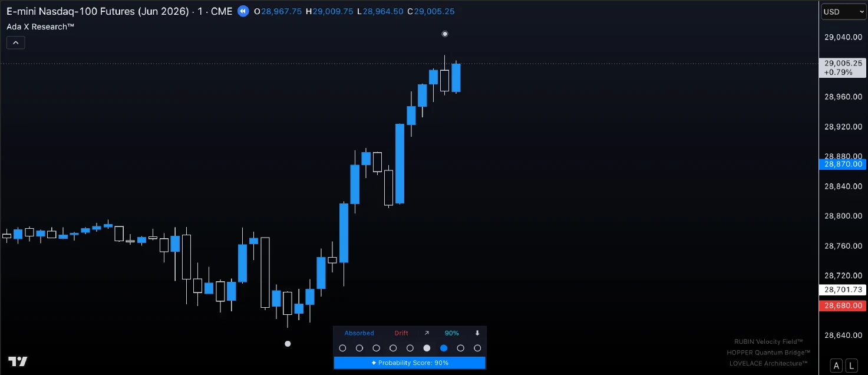Select the first empty circle in indicator row

tap(342, 348)
